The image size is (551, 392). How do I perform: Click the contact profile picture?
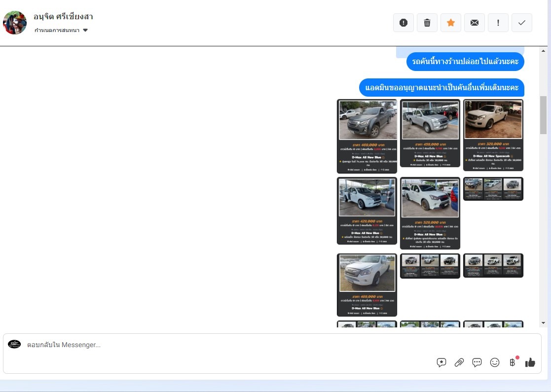pyautogui.click(x=15, y=23)
